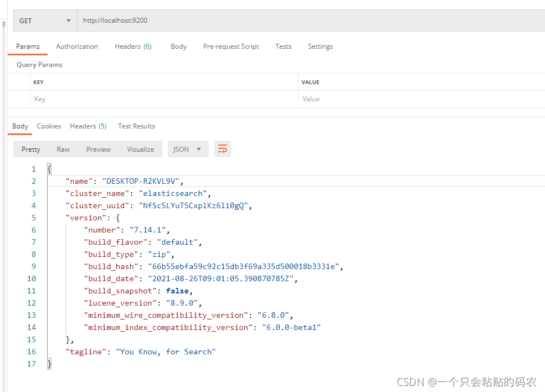Viewport: 545px width, 392px height.
Task: Click the build_date value
Action: (x=220, y=278)
